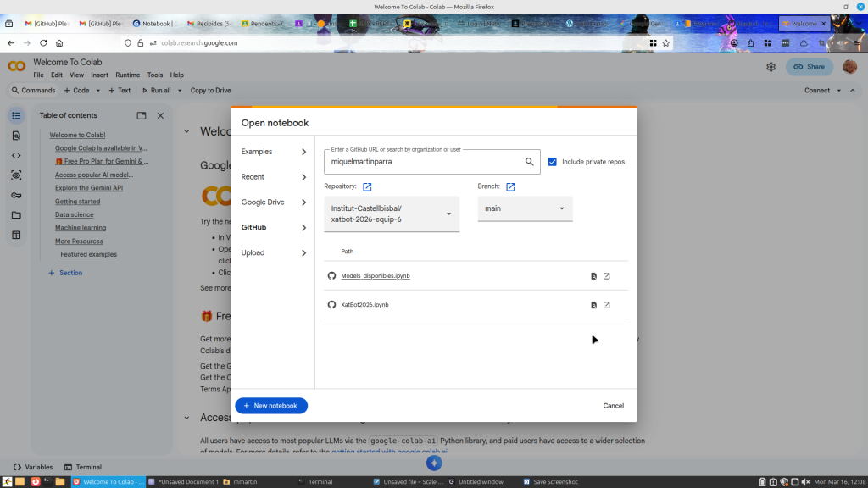Open the Files folder icon in left sidebar
Screen dimensions: 868x488
tap(16, 215)
